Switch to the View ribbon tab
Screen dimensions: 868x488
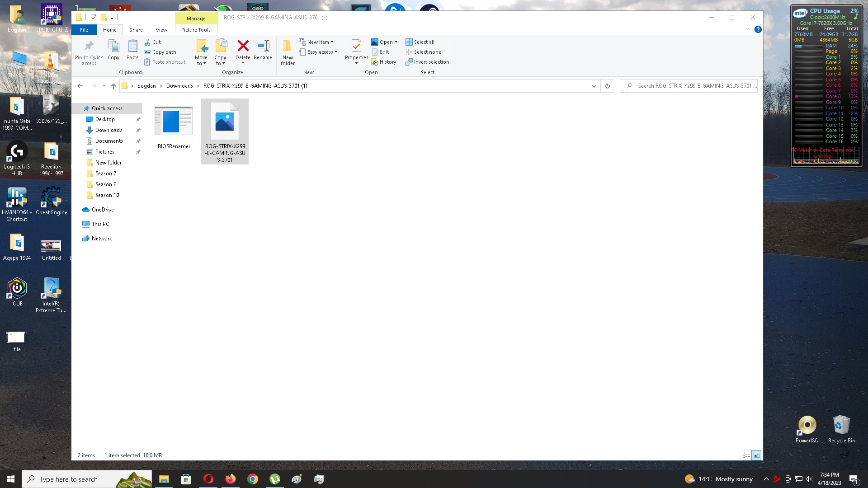click(161, 30)
